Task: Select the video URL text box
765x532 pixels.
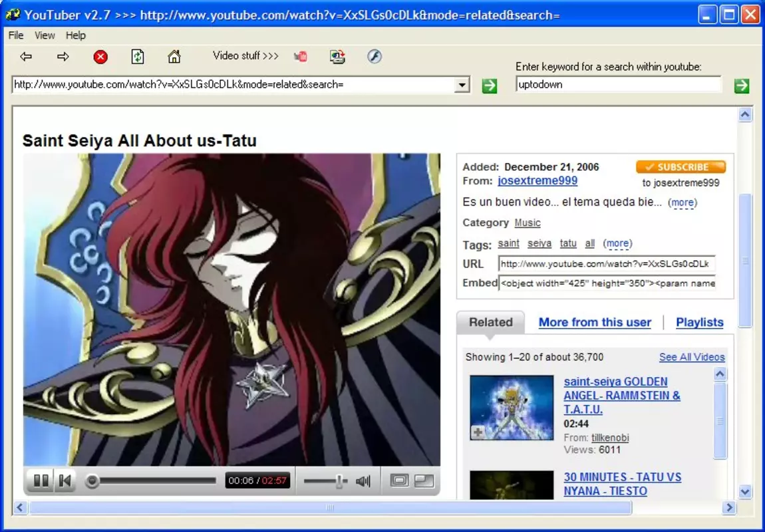Action: point(607,264)
